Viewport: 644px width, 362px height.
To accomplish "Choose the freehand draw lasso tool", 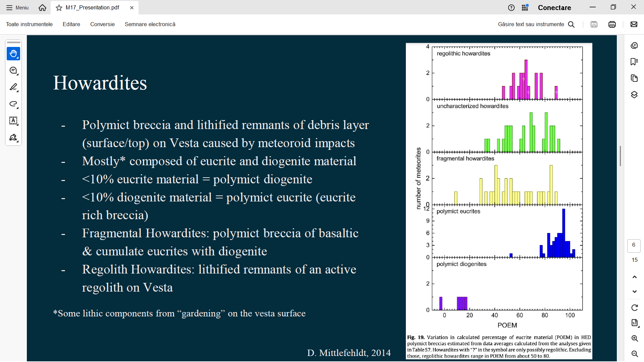I will (13, 104).
